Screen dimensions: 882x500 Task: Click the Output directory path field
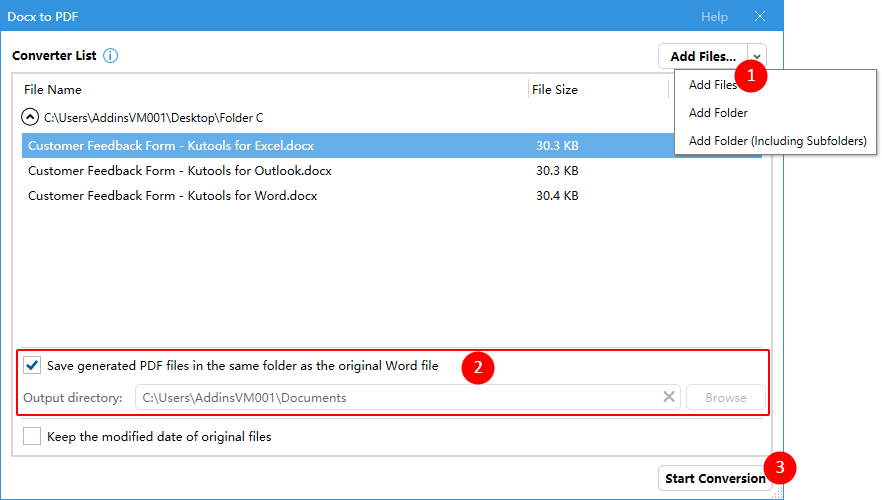pos(400,397)
